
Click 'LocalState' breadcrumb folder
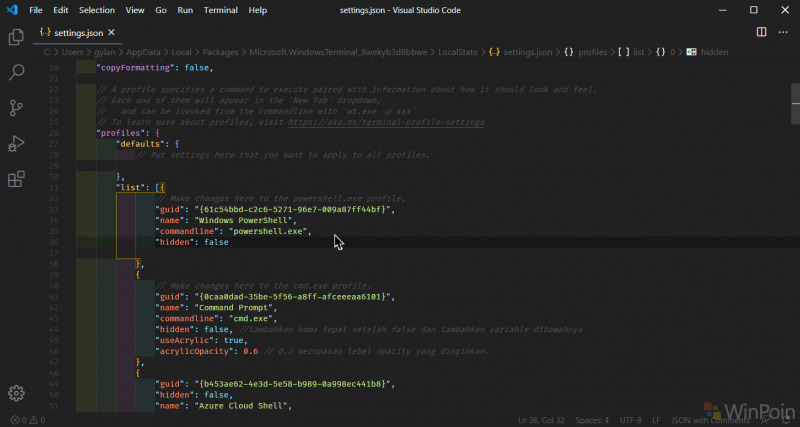[458, 52]
